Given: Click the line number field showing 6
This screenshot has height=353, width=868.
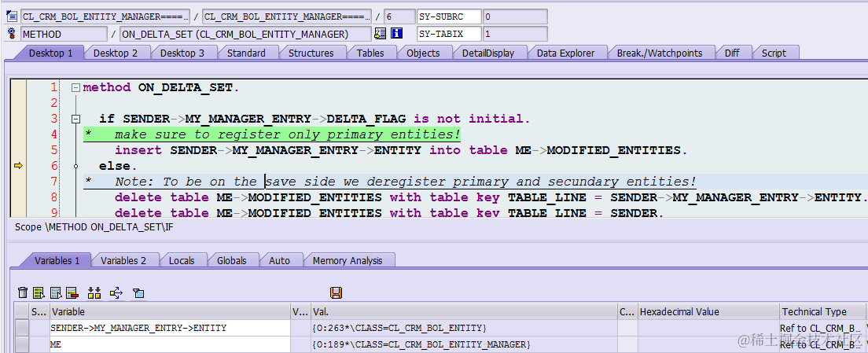Looking at the screenshot, I should (x=399, y=17).
